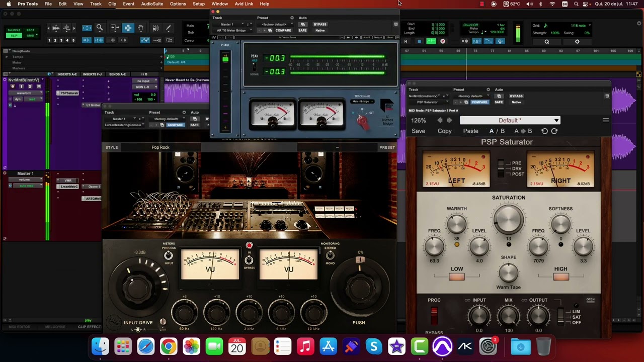Click zoom preset 5 button

73,40
